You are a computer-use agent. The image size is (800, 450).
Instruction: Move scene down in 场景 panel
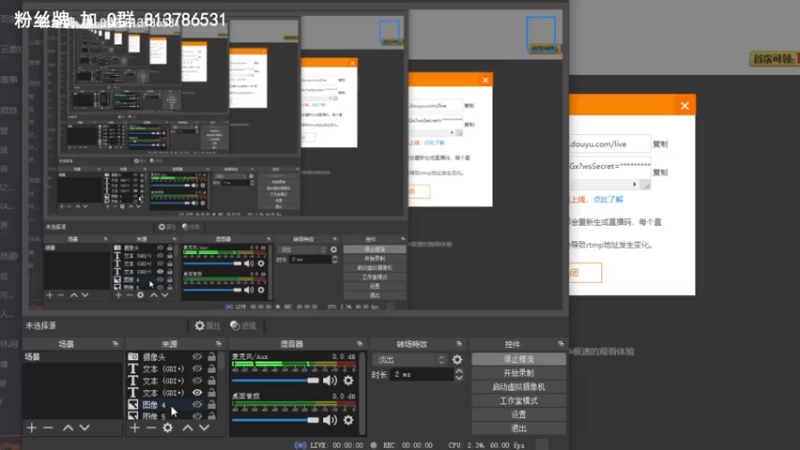pyautogui.click(x=85, y=428)
